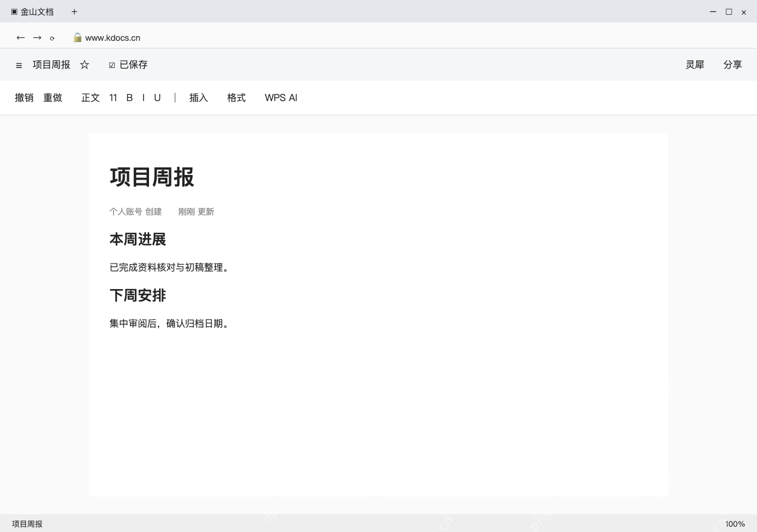Open the 插入 menu

(199, 98)
